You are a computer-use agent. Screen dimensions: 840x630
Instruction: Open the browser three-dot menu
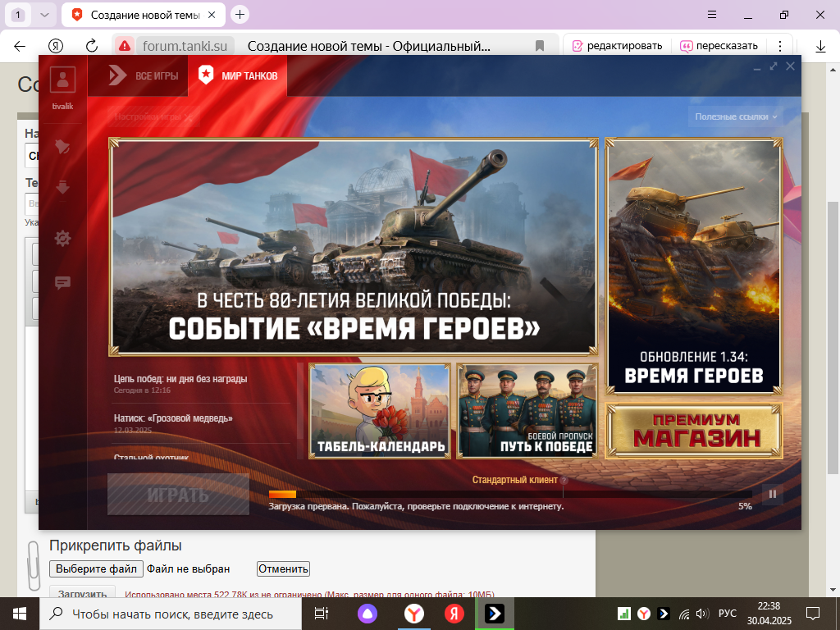tap(780, 46)
